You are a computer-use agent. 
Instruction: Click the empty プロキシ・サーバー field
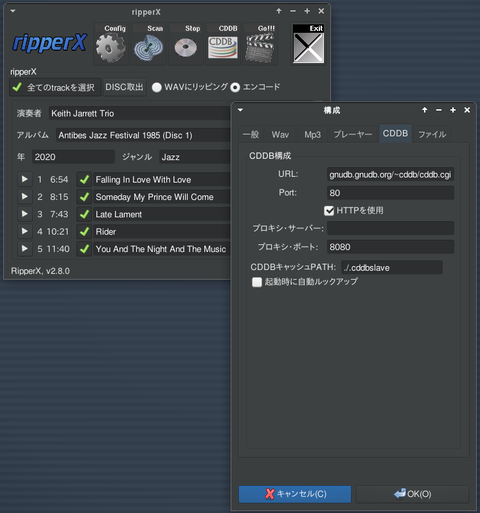click(390, 228)
